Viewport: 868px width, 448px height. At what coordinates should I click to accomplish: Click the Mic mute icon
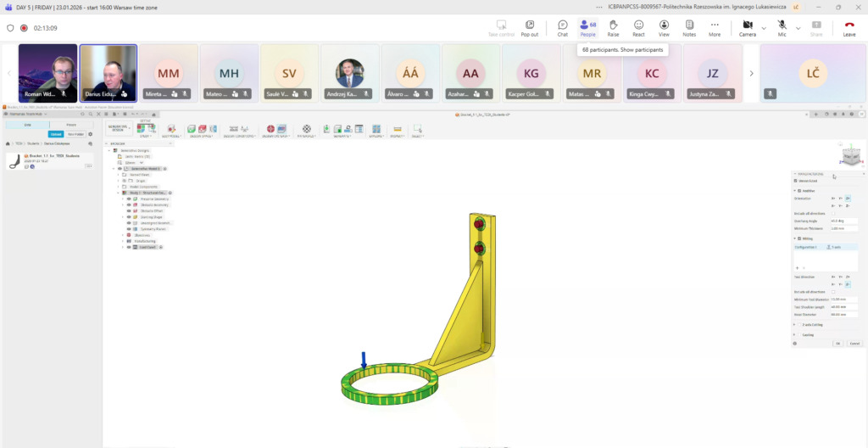pyautogui.click(x=782, y=27)
